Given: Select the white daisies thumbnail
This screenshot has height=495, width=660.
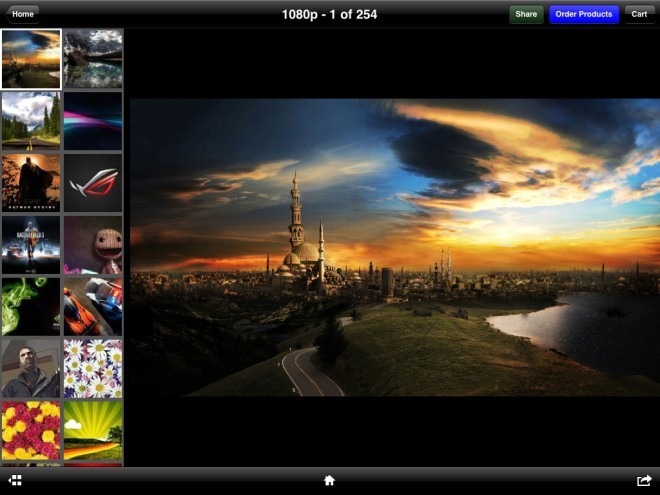Looking at the screenshot, I should pyautogui.click(x=93, y=369).
